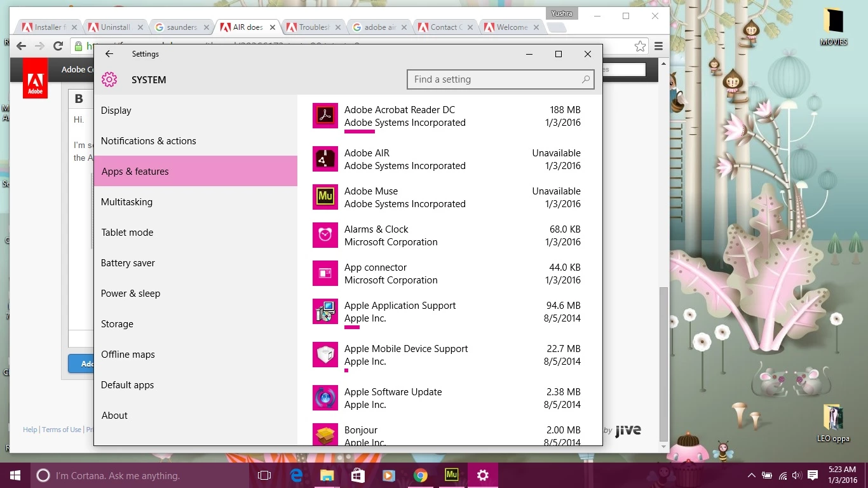Click the search magnifier in Find a setting
868x488 pixels.
586,79
